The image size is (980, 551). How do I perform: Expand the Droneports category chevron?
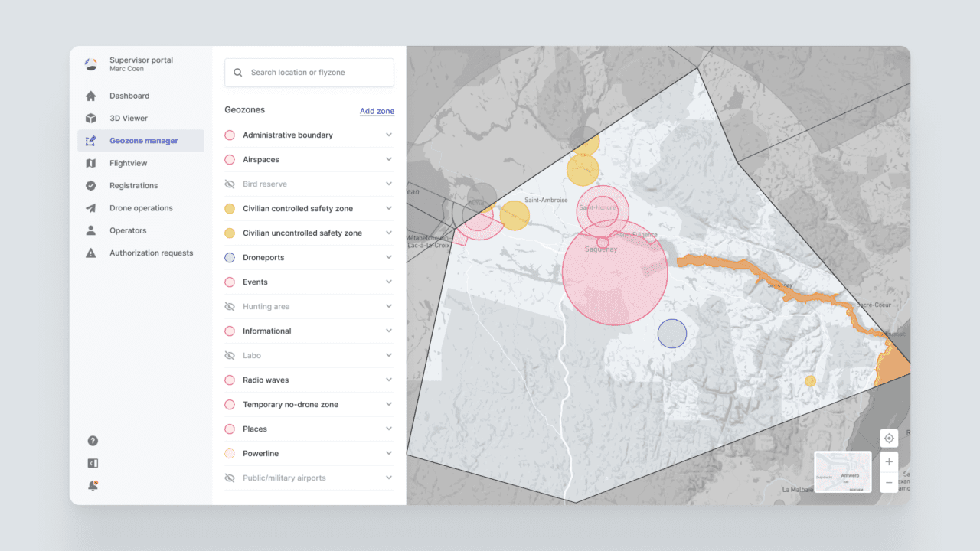[389, 258]
